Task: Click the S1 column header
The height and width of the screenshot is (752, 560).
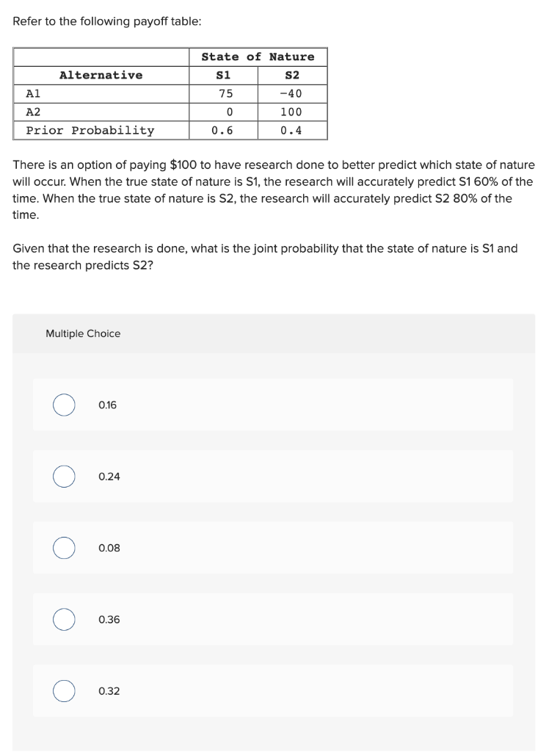Action: coord(224,74)
